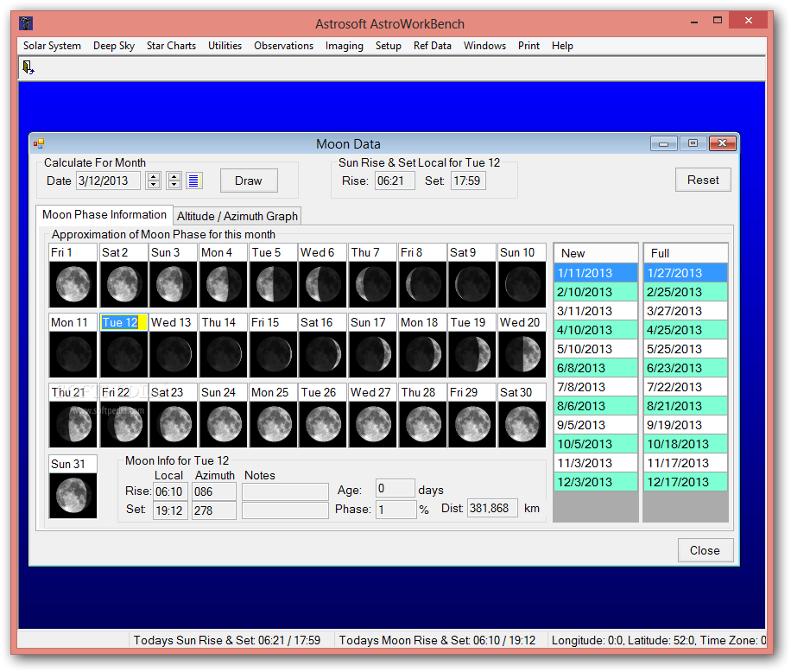Click the Age field showing 0 days
This screenshot has width=791, height=672.
click(x=395, y=488)
